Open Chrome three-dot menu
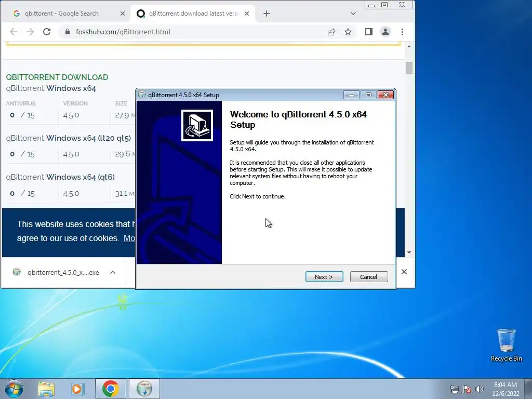Viewport: 532px width, 399px height. pos(403,32)
